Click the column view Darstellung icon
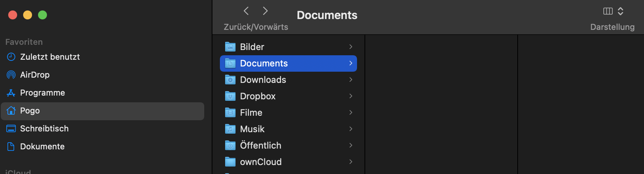644x174 pixels. pos(608,11)
